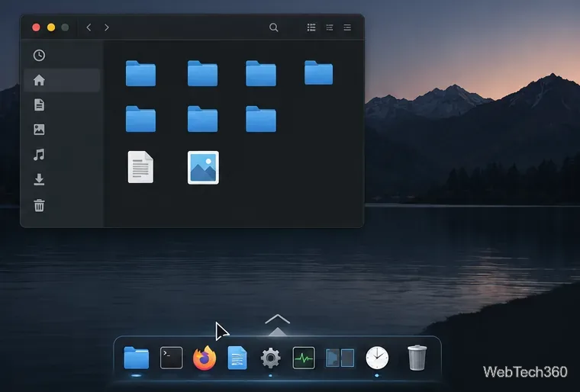Open Trash in the file manager sidebar
The image size is (580, 392).
point(39,205)
